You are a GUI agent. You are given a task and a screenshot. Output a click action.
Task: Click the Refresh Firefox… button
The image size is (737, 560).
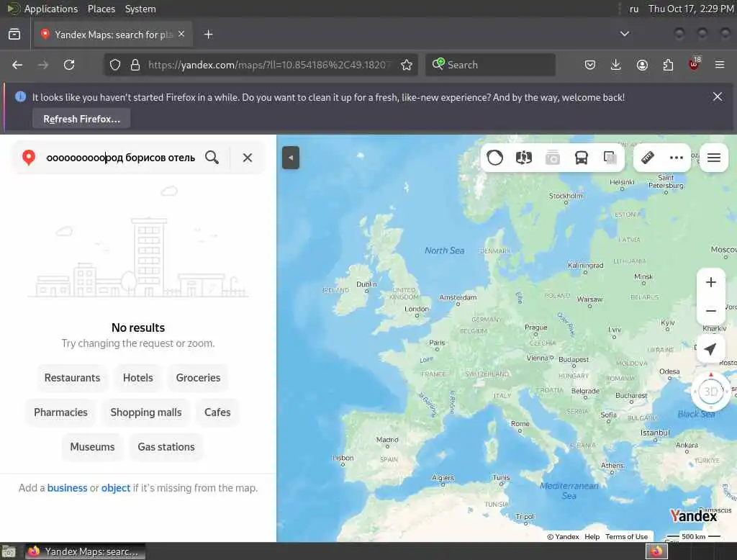pyautogui.click(x=81, y=119)
